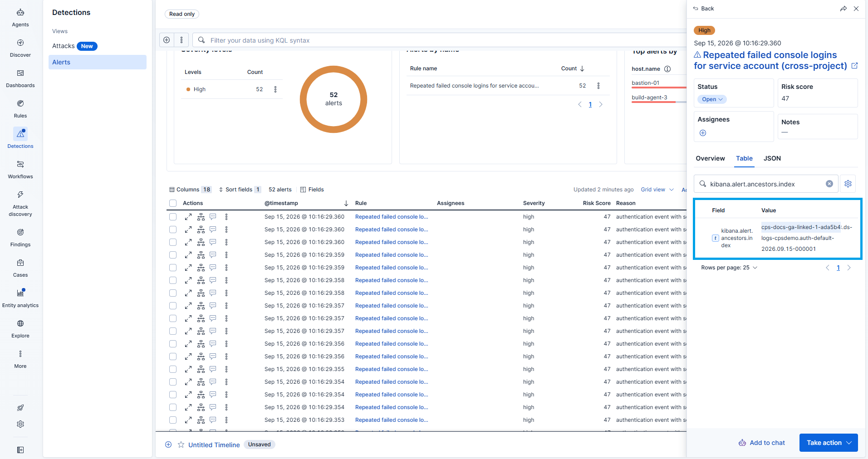Open Explore from the sidebar

(x=20, y=329)
